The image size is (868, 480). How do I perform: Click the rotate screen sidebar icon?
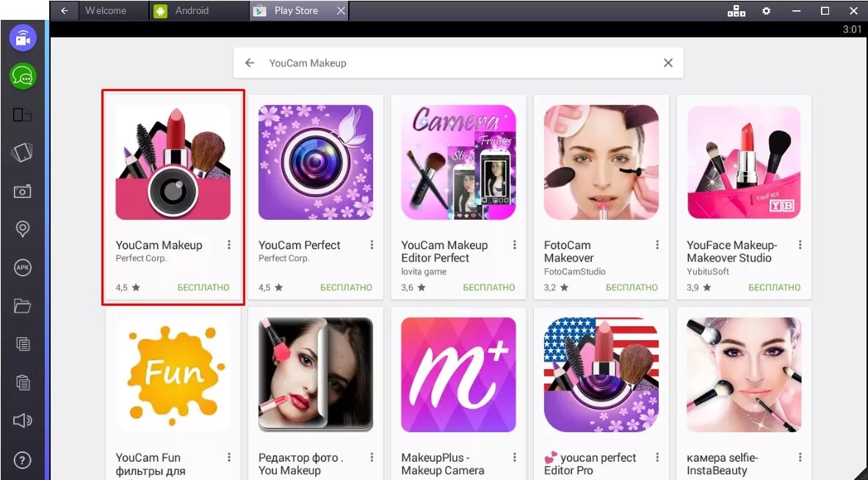pyautogui.click(x=22, y=153)
